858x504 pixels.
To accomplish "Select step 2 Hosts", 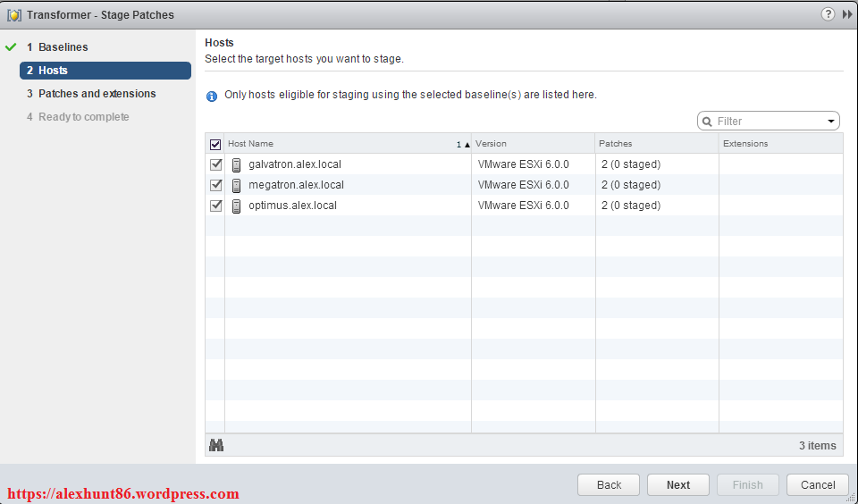I will click(105, 71).
